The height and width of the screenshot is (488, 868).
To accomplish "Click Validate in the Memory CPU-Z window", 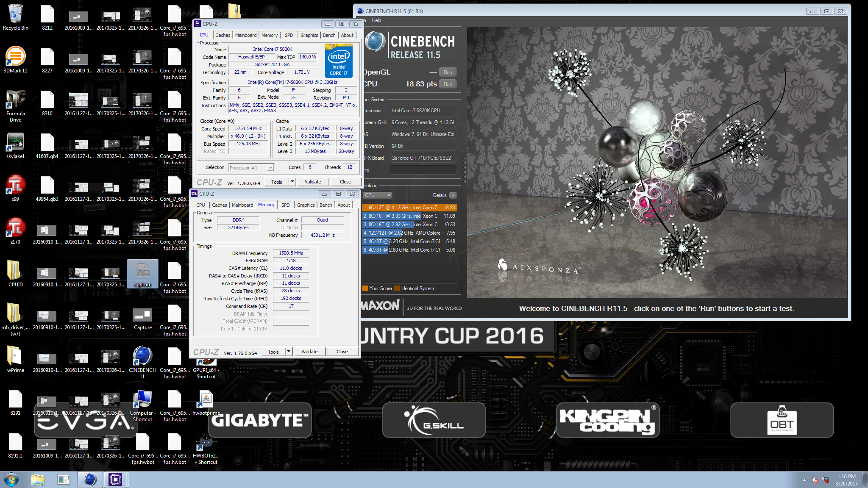I will point(309,352).
